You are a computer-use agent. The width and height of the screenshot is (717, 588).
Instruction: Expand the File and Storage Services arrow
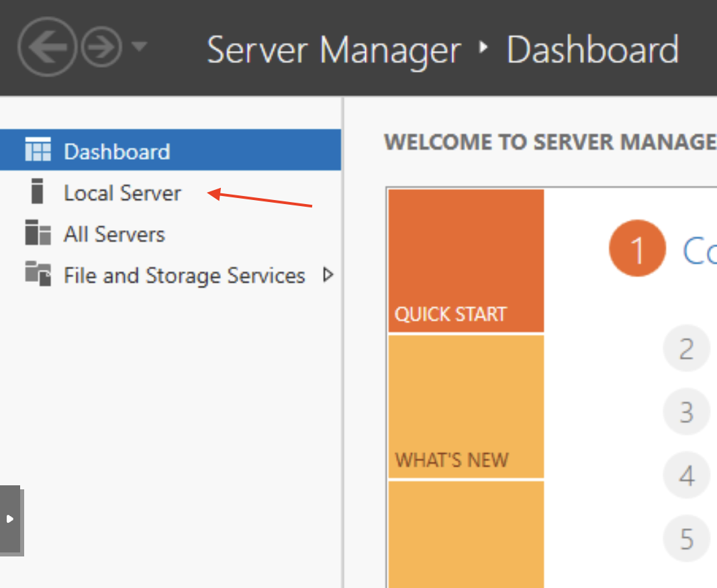click(x=328, y=275)
